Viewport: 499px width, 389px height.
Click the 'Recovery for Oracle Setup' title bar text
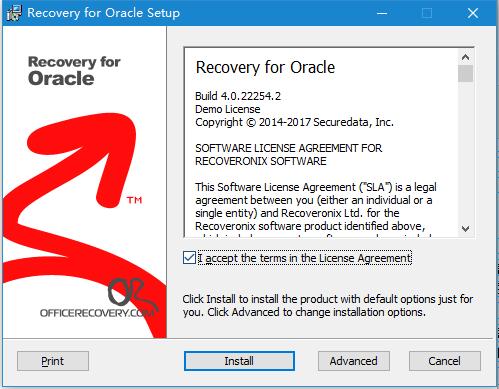pyautogui.click(x=103, y=13)
